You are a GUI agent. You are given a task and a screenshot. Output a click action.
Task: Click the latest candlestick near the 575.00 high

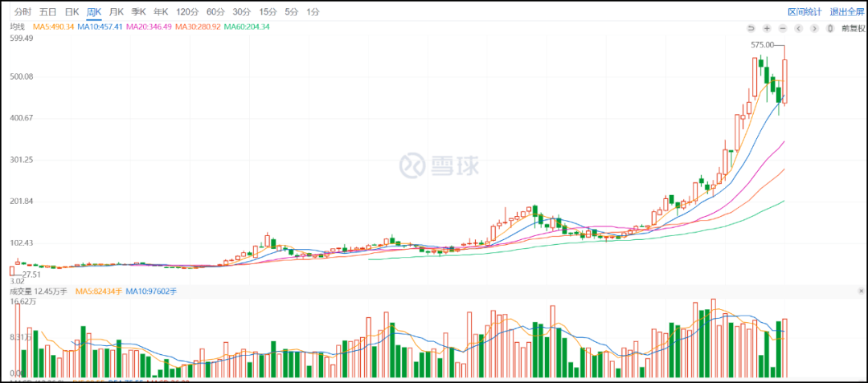784,80
